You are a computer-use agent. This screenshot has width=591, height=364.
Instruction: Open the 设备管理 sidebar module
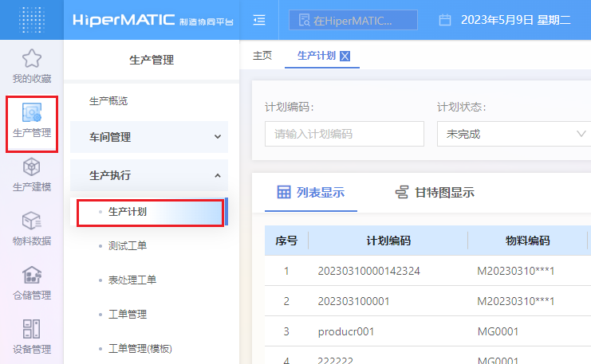(32, 337)
